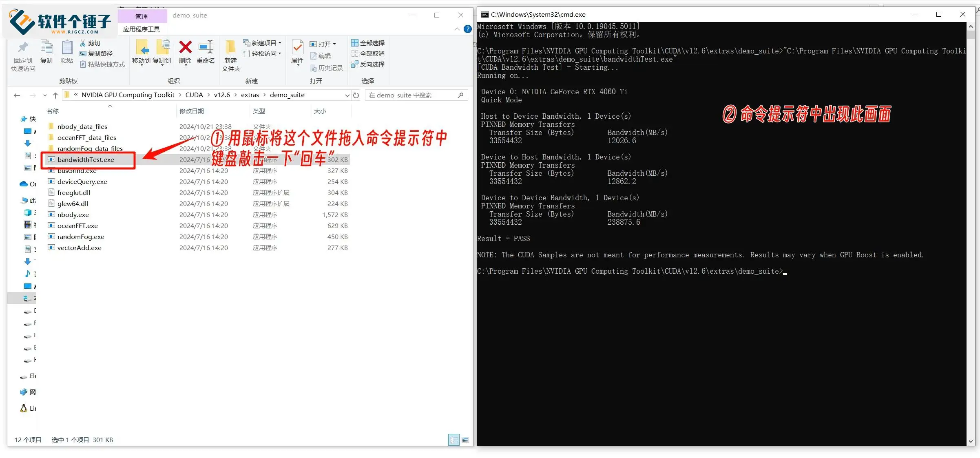The height and width of the screenshot is (458, 980).
Task: Select Paste shortcut (粘贴快捷方式) in ribbon
Action: point(102,64)
